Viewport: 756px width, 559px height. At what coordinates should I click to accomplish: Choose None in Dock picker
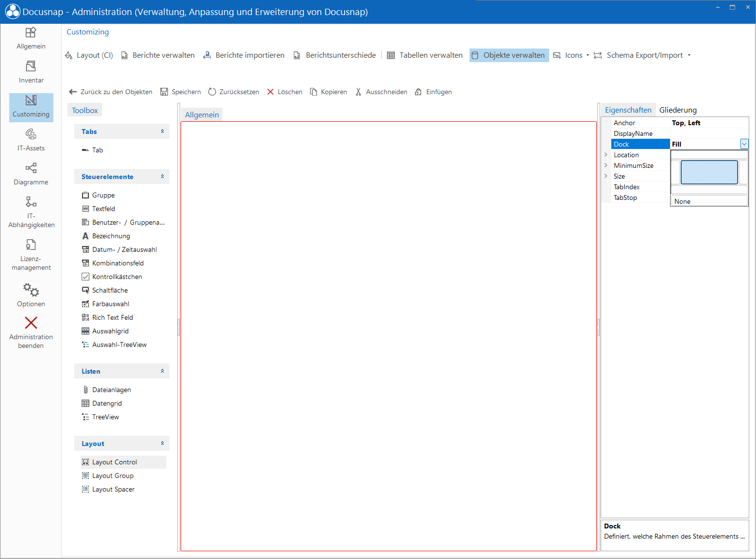click(x=709, y=201)
